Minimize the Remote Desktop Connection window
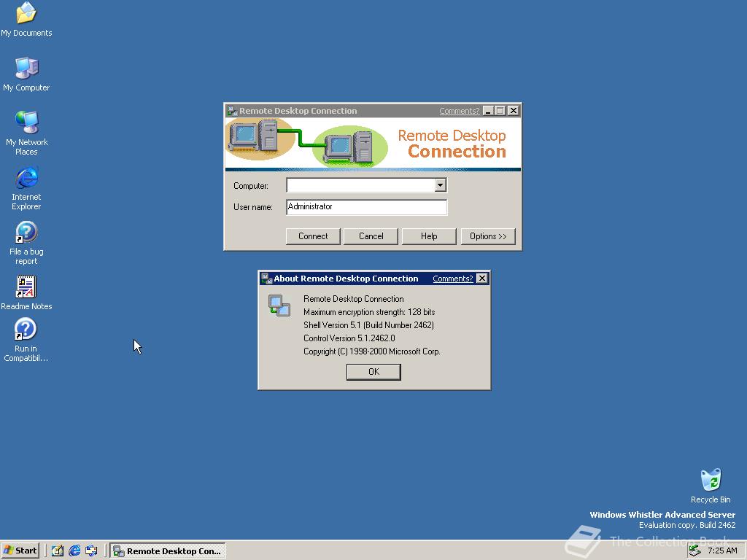The width and height of the screenshot is (747, 560). pyautogui.click(x=488, y=111)
